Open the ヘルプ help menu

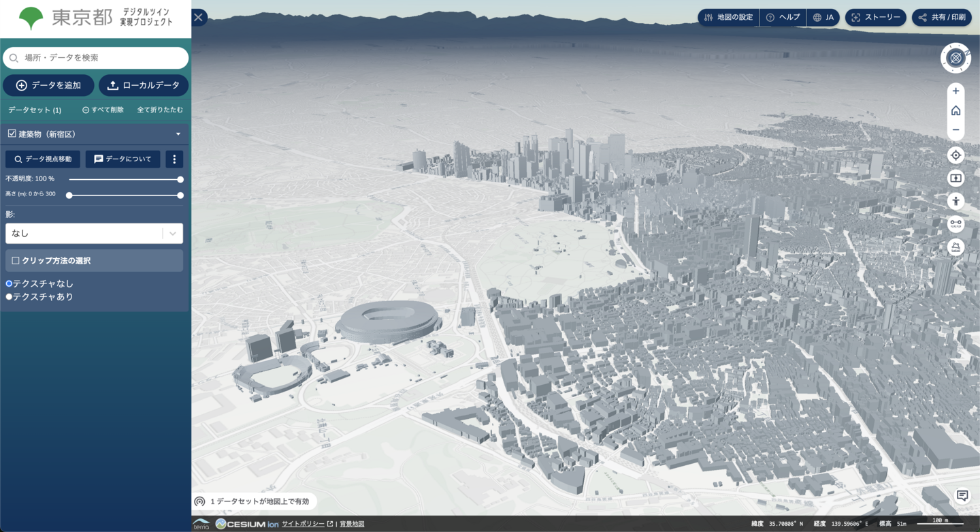(783, 17)
